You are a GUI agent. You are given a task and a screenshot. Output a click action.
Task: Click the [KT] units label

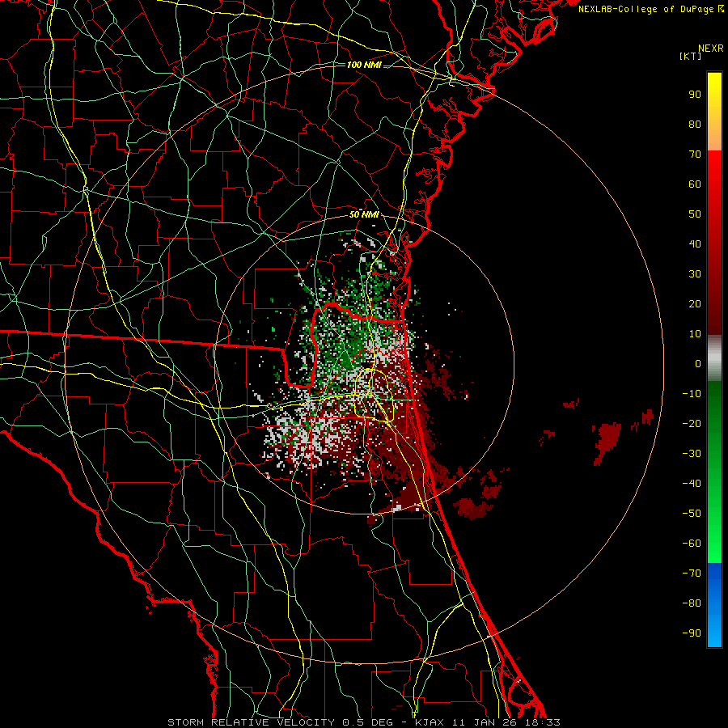tap(690, 56)
